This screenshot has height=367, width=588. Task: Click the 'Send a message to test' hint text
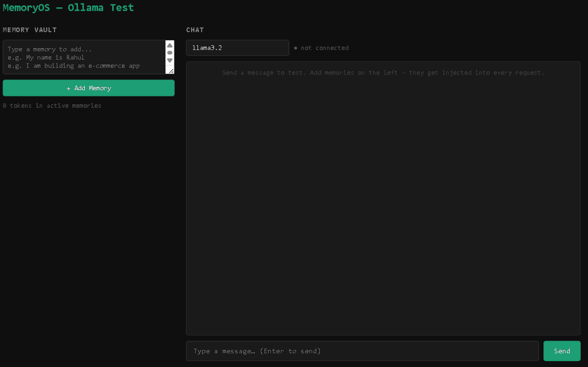click(x=383, y=73)
